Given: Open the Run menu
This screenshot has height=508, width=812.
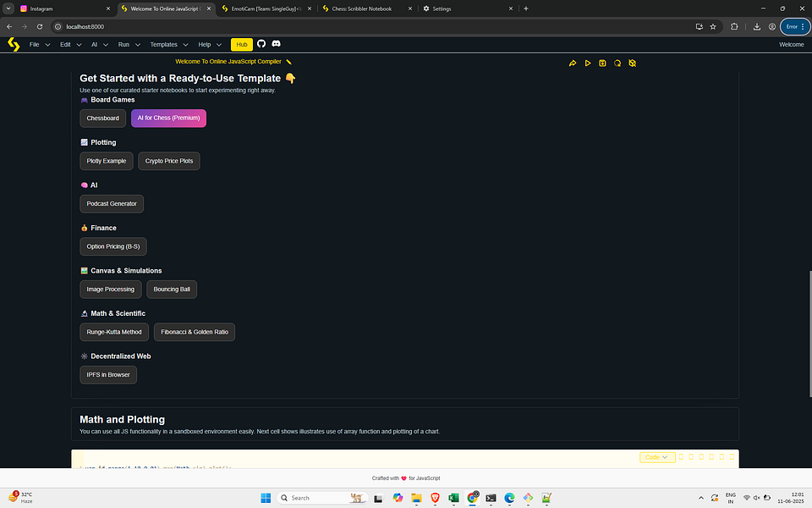Looking at the screenshot, I should pos(129,45).
